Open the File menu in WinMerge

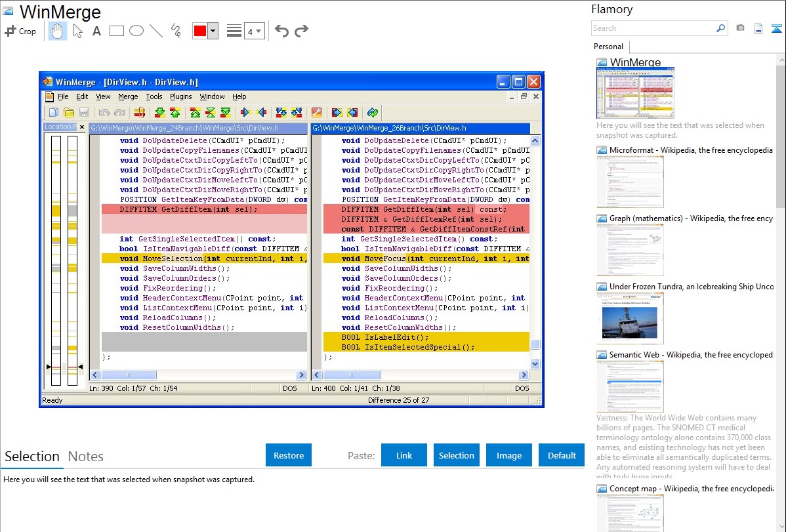pyautogui.click(x=63, y=97)
